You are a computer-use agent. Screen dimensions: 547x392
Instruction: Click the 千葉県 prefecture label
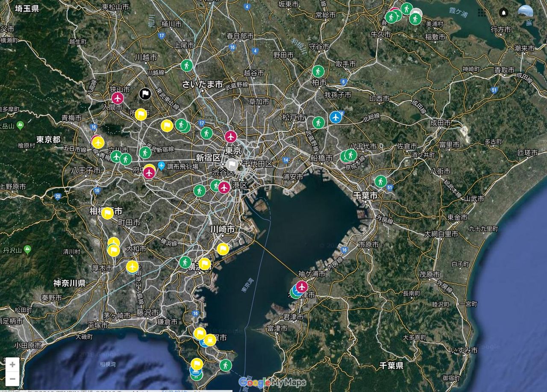click(x=392, y=365)
